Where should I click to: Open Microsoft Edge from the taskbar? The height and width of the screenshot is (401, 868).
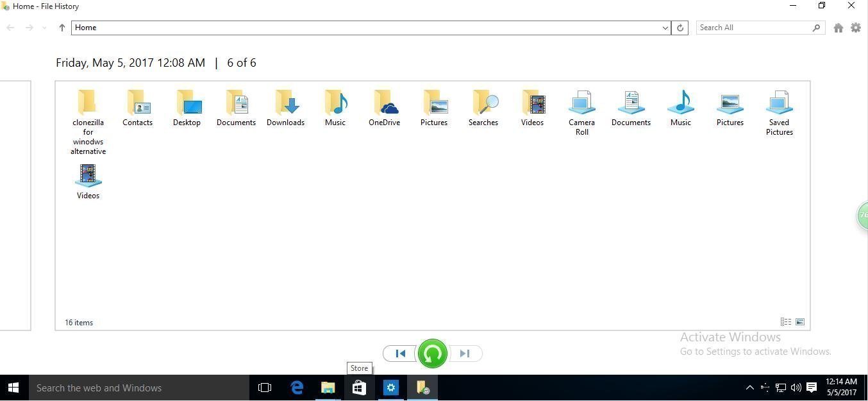[297, 388]
